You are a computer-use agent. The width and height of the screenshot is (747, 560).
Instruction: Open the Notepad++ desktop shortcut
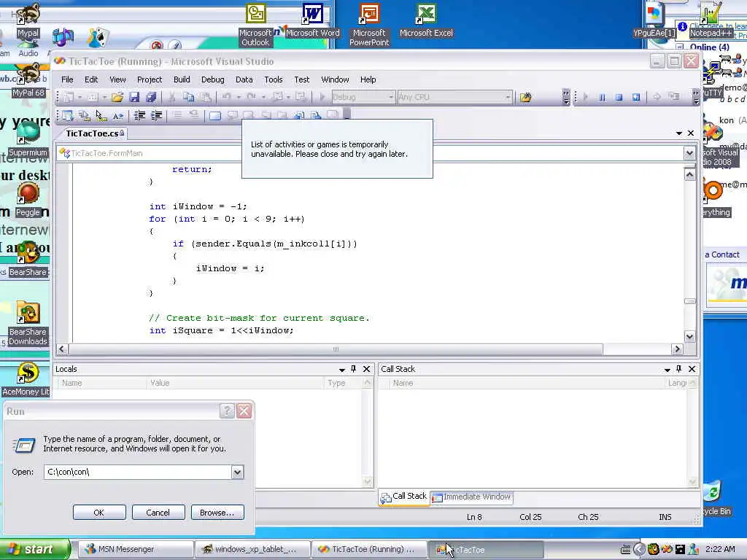[711, 20]
